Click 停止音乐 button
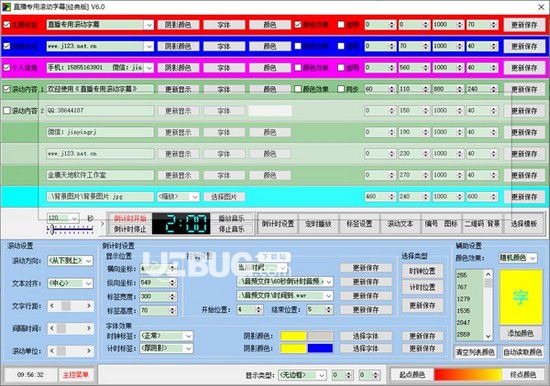Viewport: 550px width, 386px height. pyautogui.click(x=232, y=229)
